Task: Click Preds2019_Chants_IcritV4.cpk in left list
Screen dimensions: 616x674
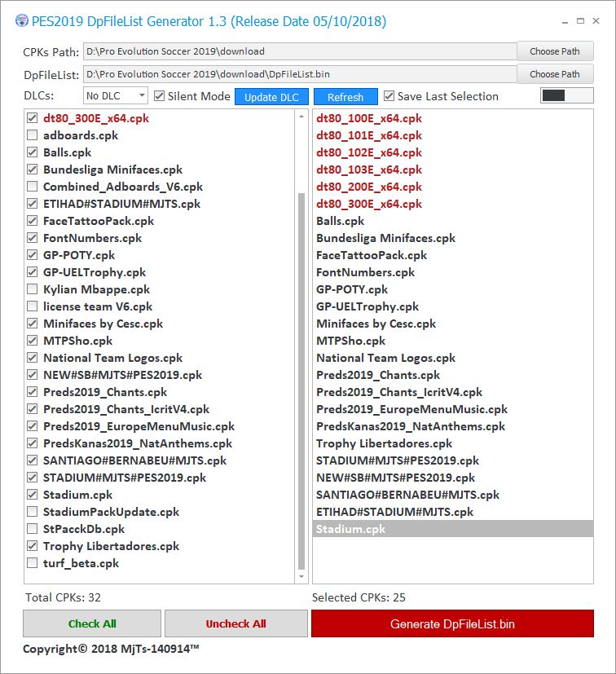Action: [x=126, y=409]
